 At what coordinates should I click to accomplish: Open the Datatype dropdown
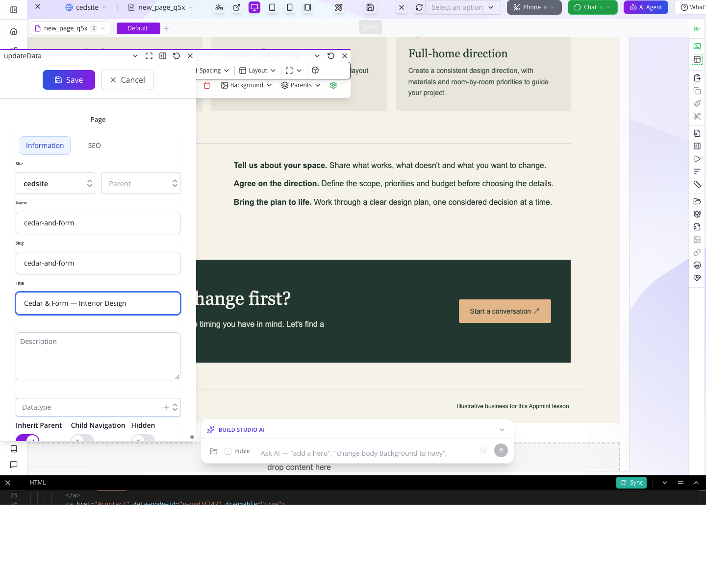98,407
